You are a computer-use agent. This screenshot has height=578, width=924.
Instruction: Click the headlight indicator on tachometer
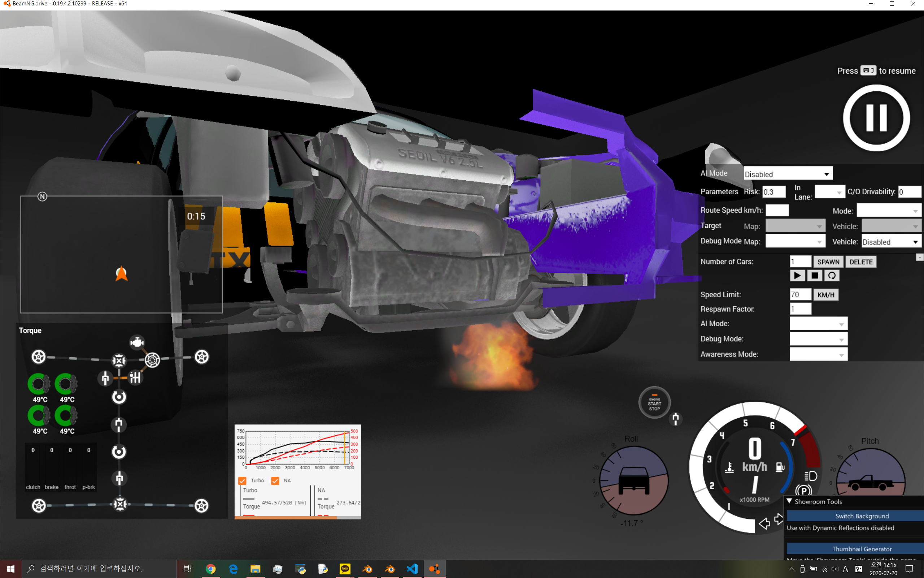point(811,476)
